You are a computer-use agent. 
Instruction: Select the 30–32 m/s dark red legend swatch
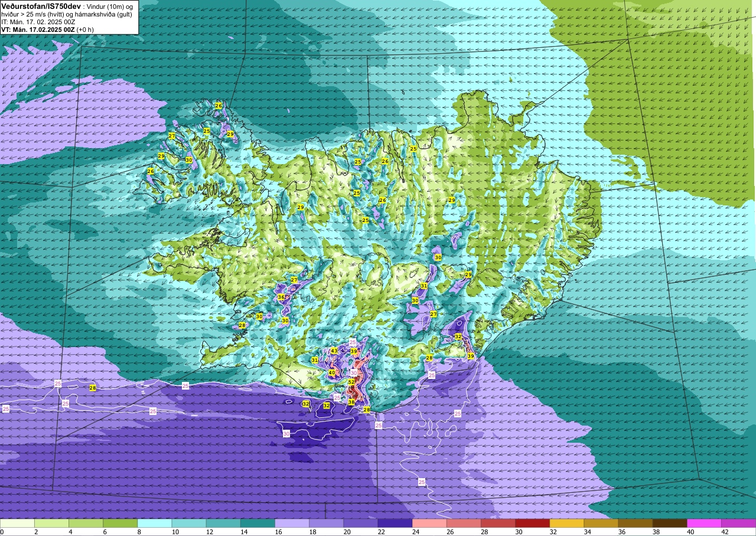532,523
